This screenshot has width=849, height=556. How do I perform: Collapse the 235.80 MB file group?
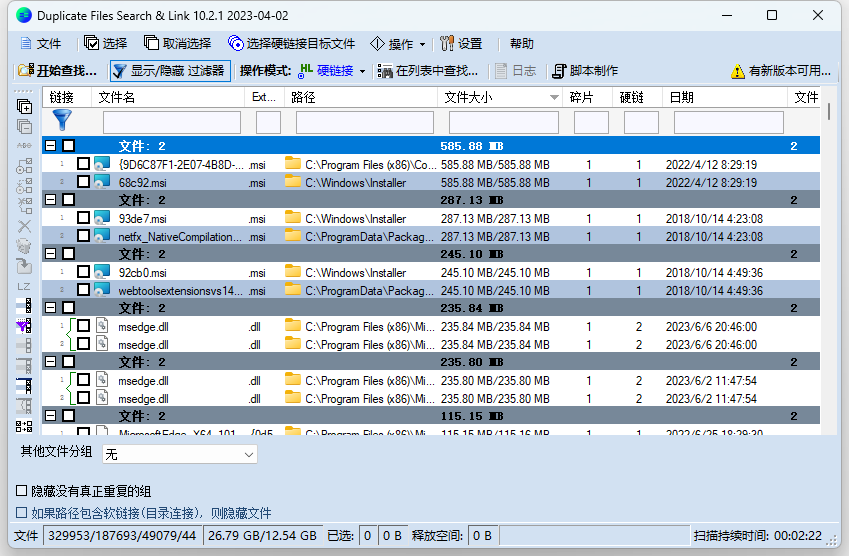50,362
